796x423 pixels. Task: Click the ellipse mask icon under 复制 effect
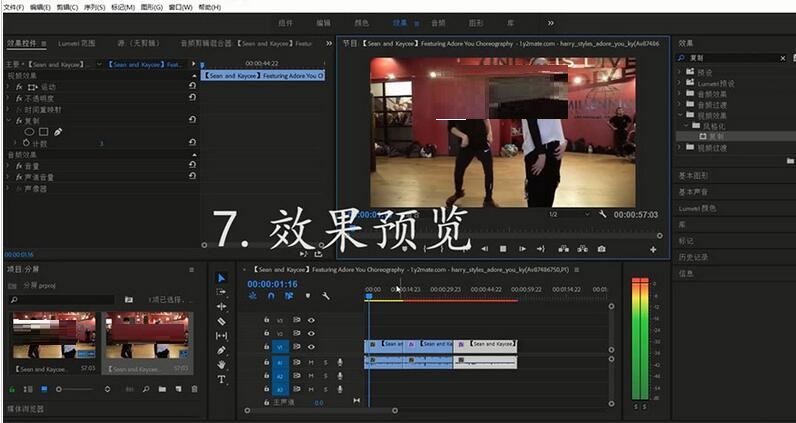click(29, 131)
